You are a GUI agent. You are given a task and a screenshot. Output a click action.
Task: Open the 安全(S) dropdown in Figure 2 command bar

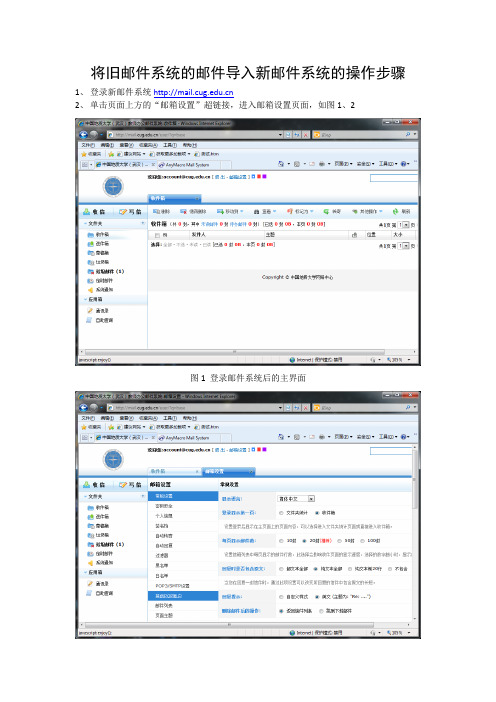[365, 437]
